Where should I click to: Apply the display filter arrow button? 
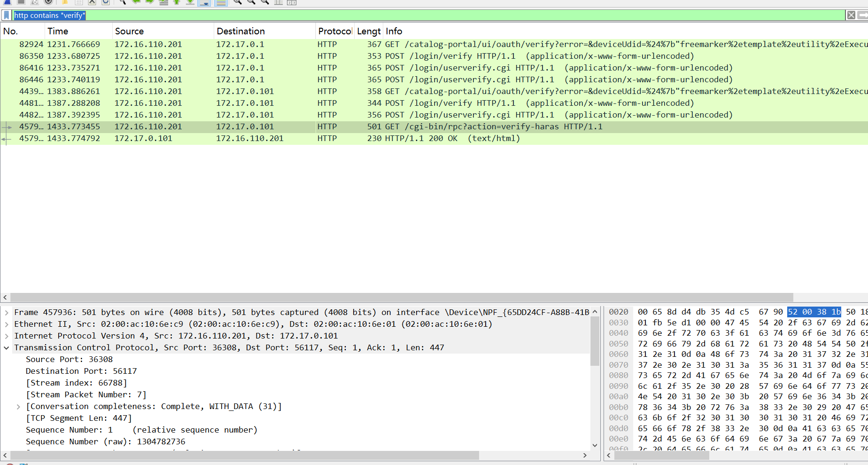click(862, 16)
